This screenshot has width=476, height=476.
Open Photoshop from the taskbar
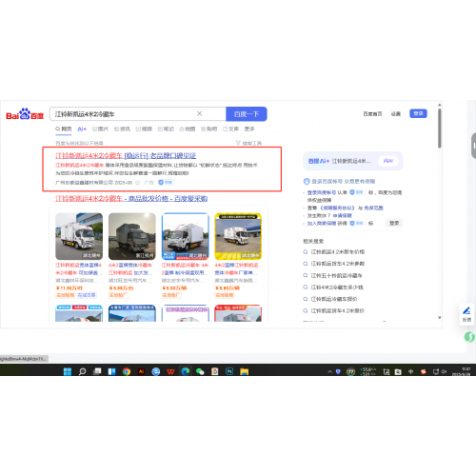coord(229,371)
